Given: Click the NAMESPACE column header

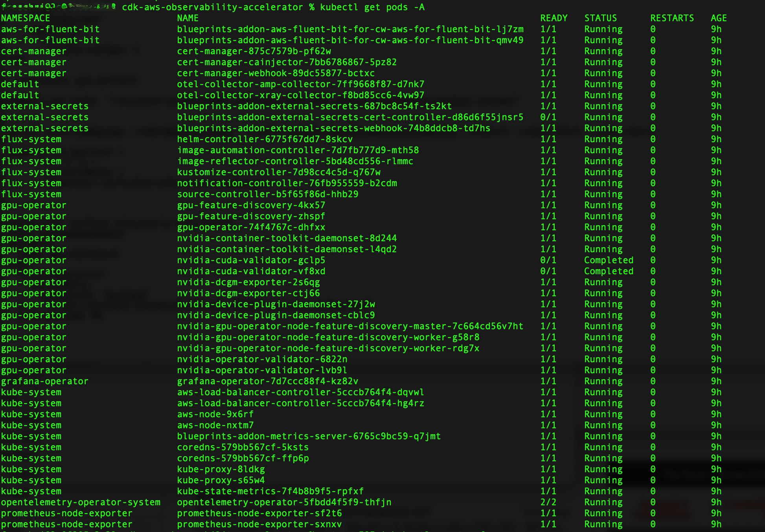Looking at the screenshot, I should 26,18.
